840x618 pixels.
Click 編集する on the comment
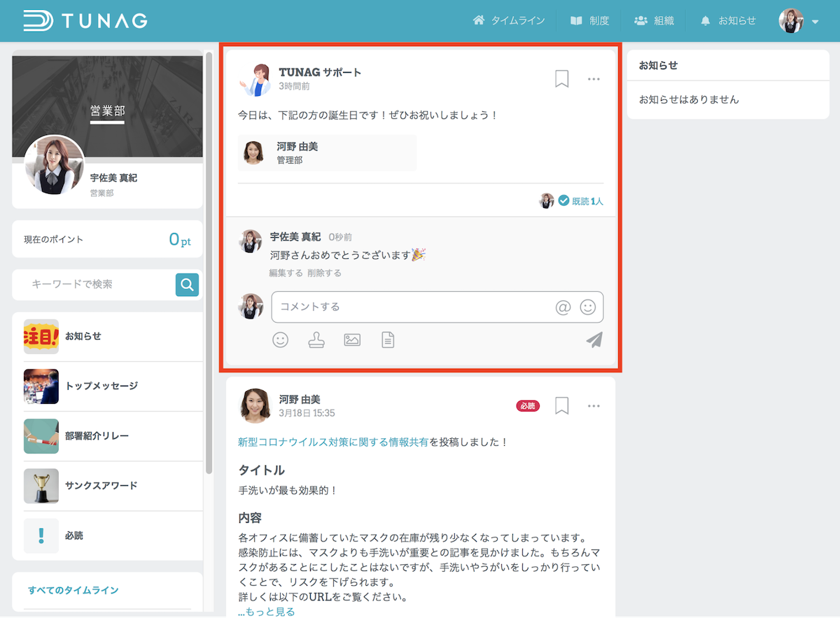pos(286,273)
